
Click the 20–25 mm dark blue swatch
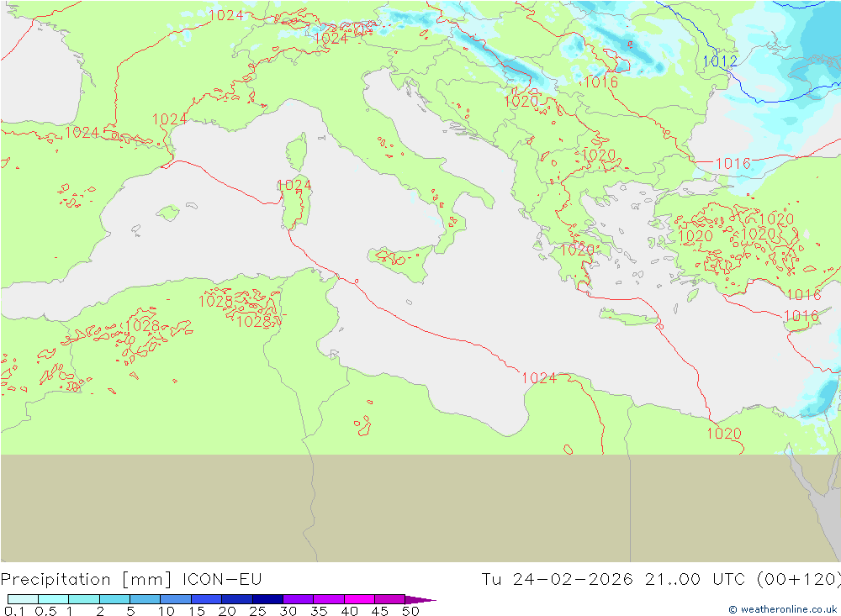[237, 599]
